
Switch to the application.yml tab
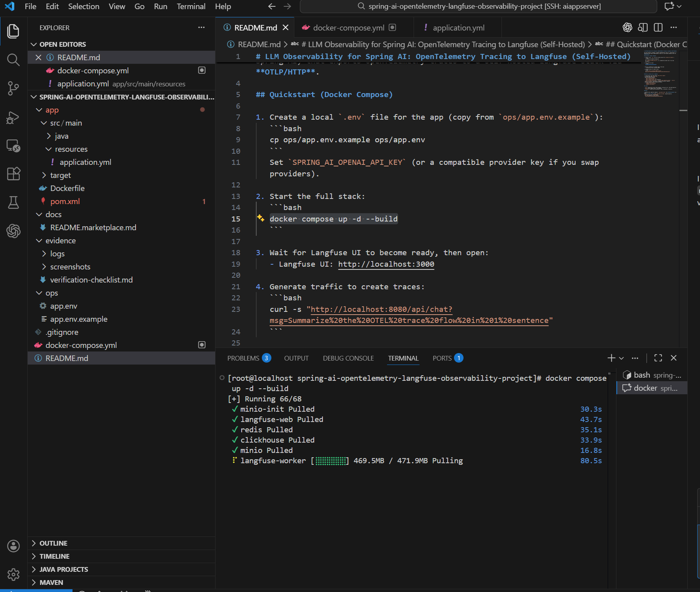(458, 27)
